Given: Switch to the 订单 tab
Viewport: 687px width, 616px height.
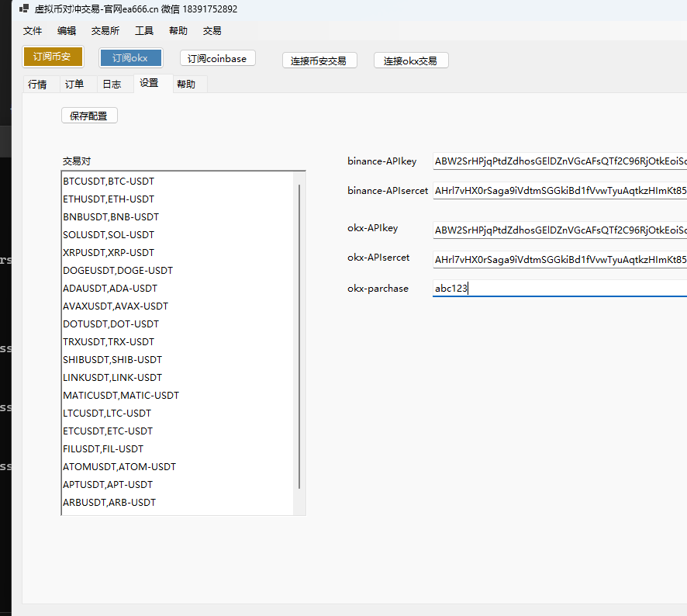Looking at the screenshot, I should (75, 85).
